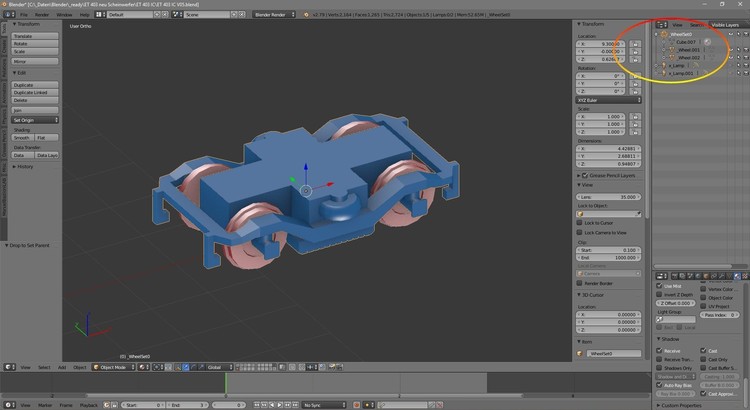Jump to the first frame in timeline
The width and height of the screenshot is (750, 410).
coord(257,405)
